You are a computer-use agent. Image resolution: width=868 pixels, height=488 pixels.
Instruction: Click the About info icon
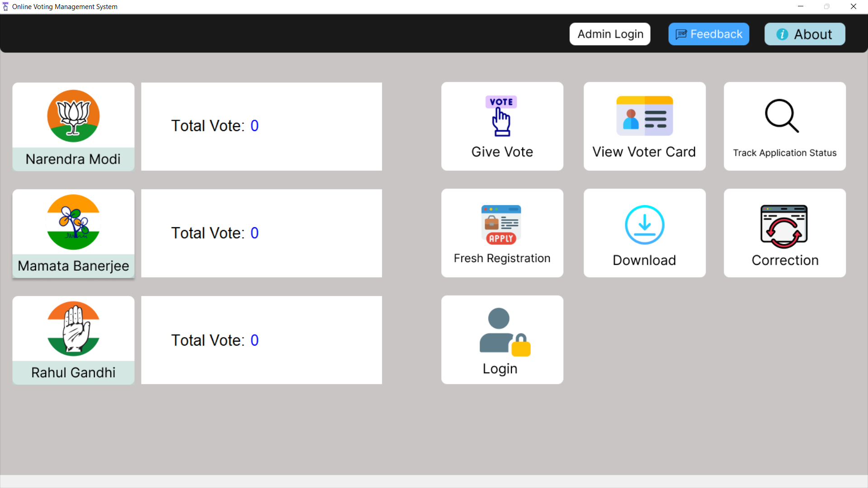783,34
